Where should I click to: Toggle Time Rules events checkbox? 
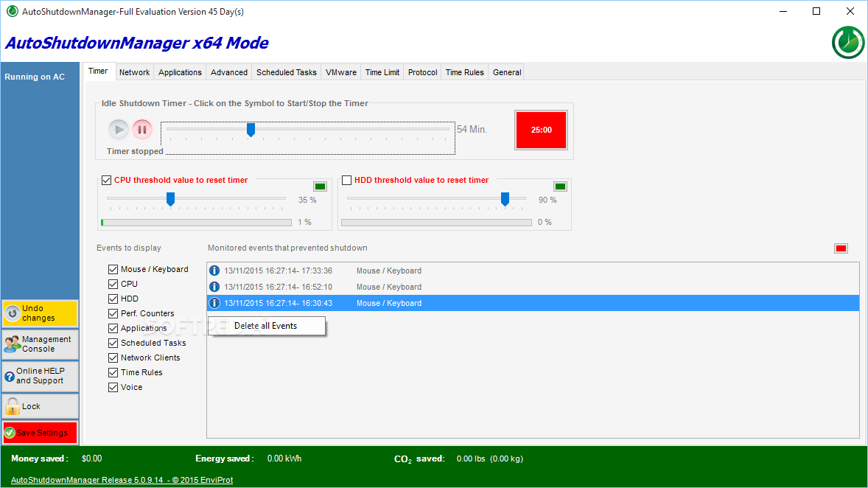pos(113,373)
